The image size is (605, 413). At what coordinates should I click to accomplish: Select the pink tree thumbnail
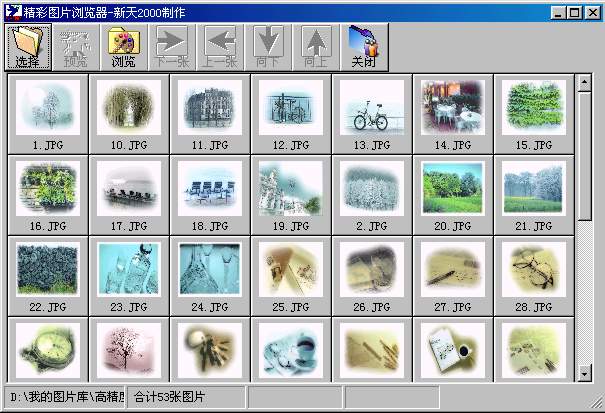click(129, 350)
